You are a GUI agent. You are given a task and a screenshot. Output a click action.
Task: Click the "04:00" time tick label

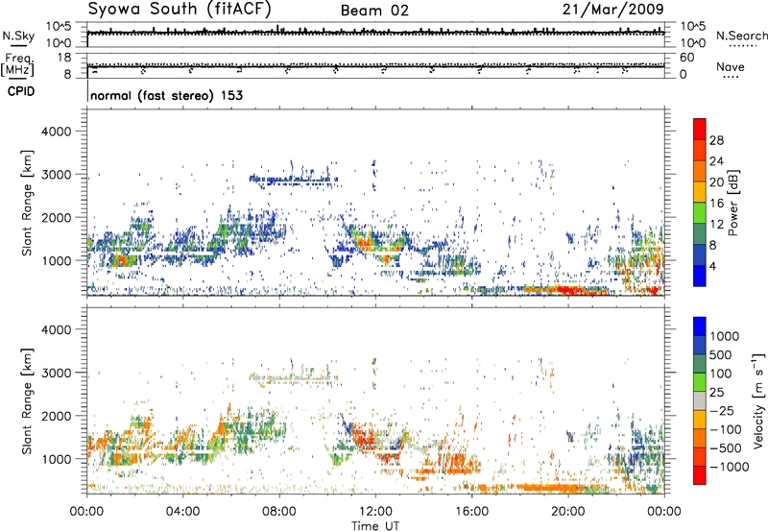coord(182,512)
